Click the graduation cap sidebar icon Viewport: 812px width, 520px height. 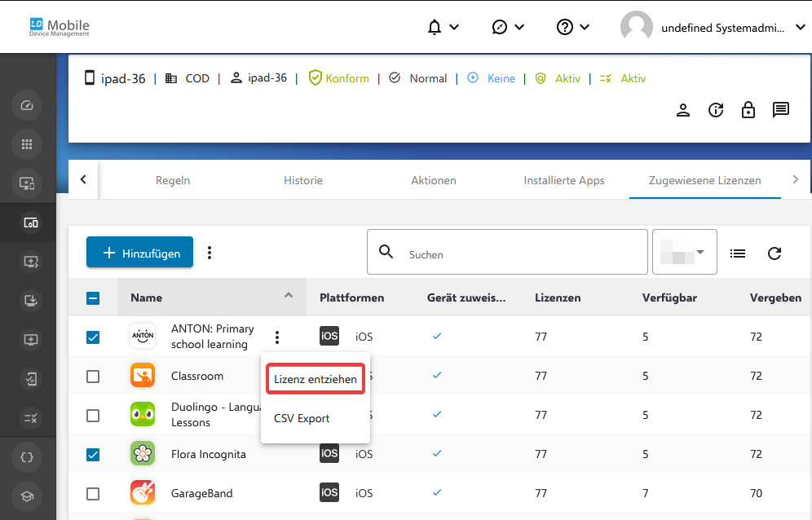27,496
